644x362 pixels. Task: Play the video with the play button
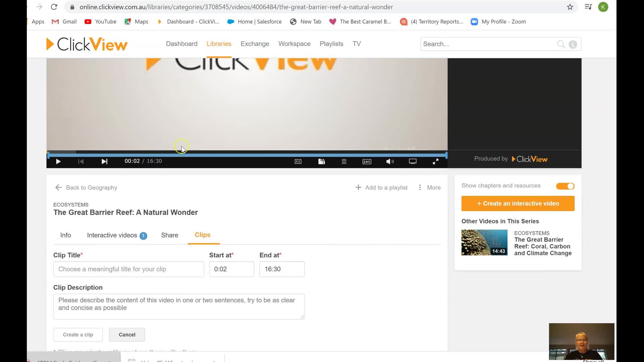click(58, 162)
